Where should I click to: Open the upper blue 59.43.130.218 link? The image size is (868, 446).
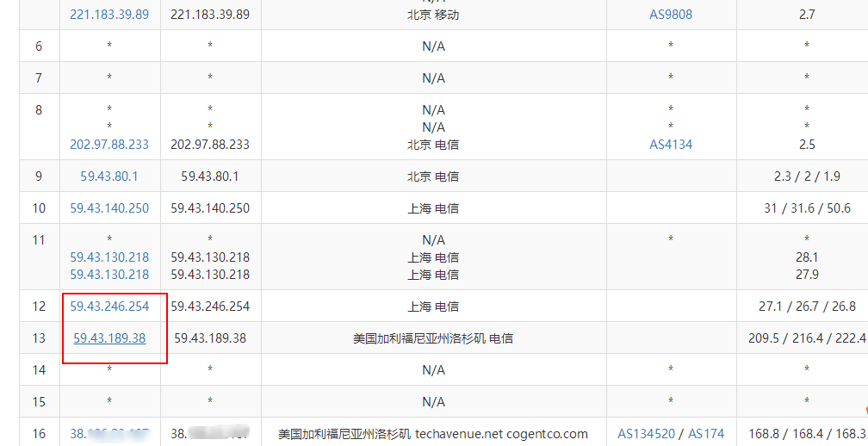pos(109,257)
